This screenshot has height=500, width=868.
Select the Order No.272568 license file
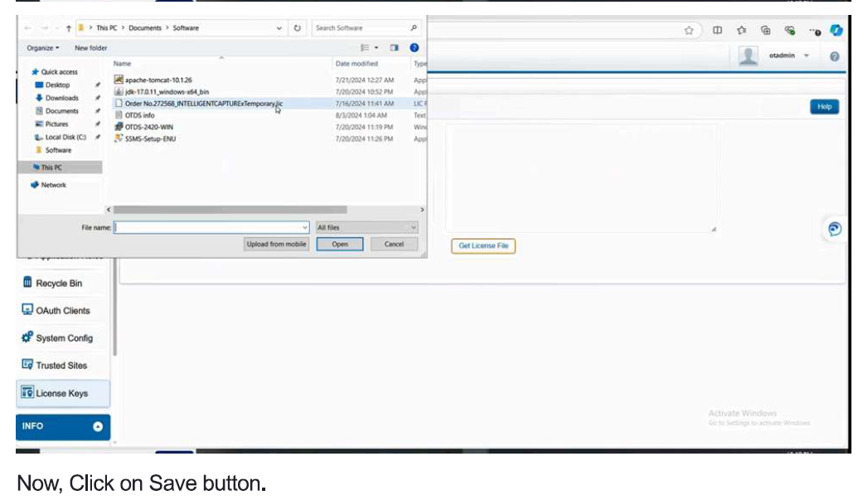pyautogui.click(x=203, y=104)
